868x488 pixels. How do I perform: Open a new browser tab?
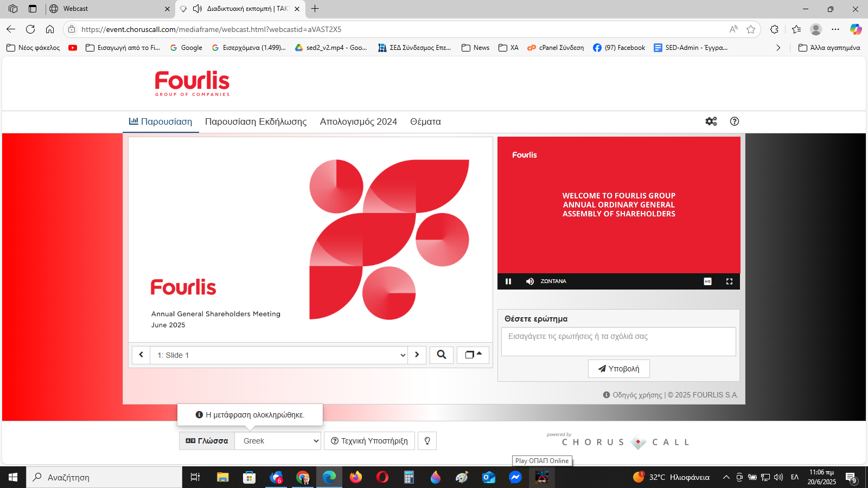tap(315, 9)
